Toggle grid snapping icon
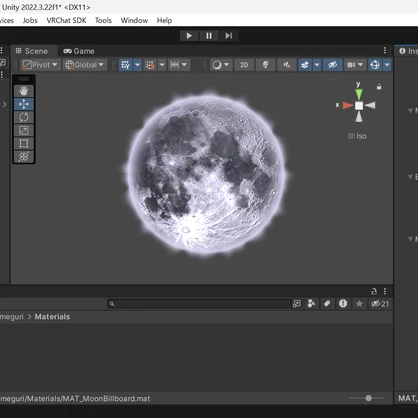418x418 pixels. [x=150, y=65]
